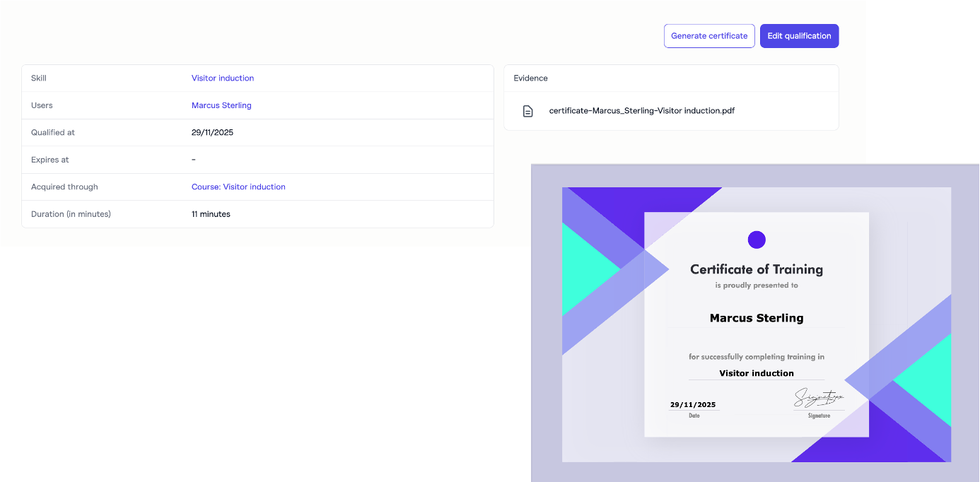Open the certificate-Marcus_Sterling-Visitor induction.pdf file
This screenshot has height=482, width=980.
point(641,111)
